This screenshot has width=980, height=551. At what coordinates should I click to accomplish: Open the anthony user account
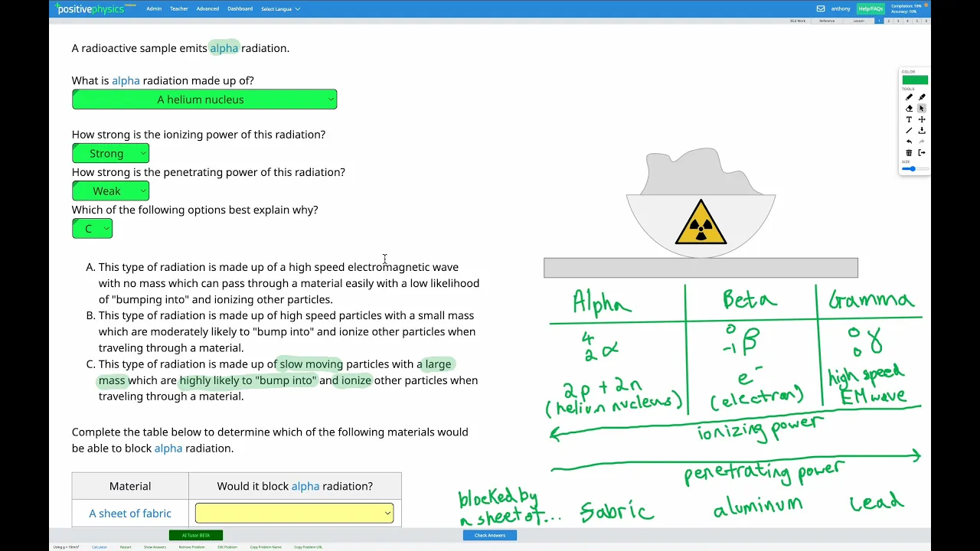coord(841,9)
